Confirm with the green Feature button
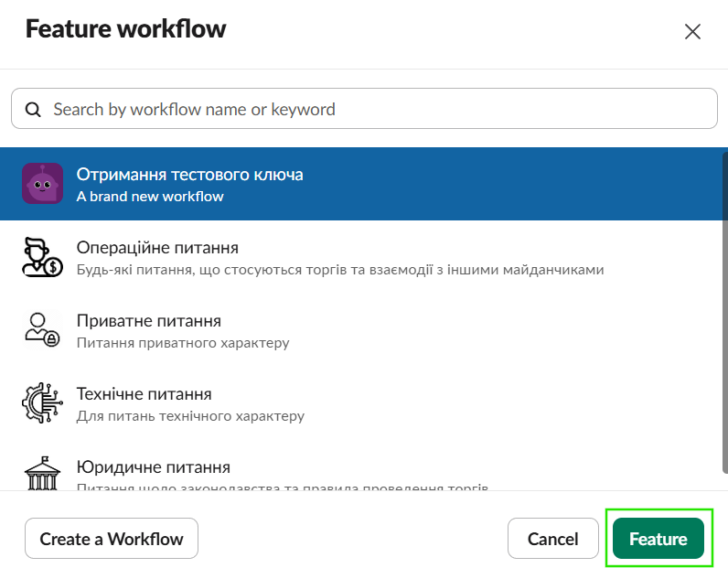This screenshot has width=728, height=568. tap(658, 539)
